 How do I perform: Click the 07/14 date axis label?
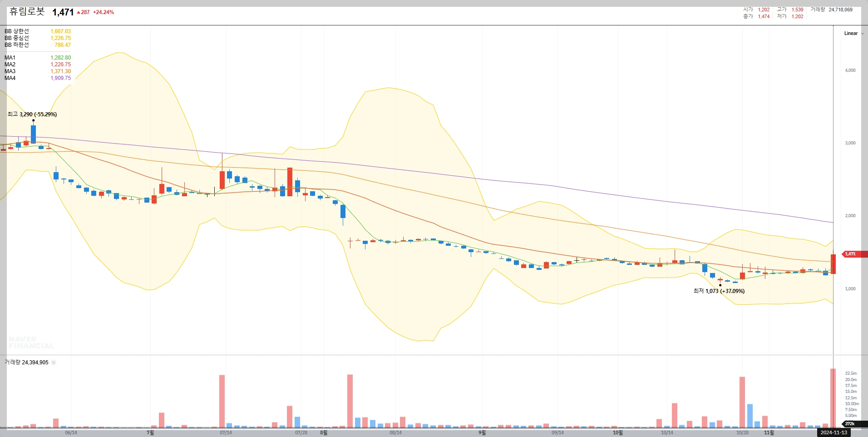coord(226,432)
